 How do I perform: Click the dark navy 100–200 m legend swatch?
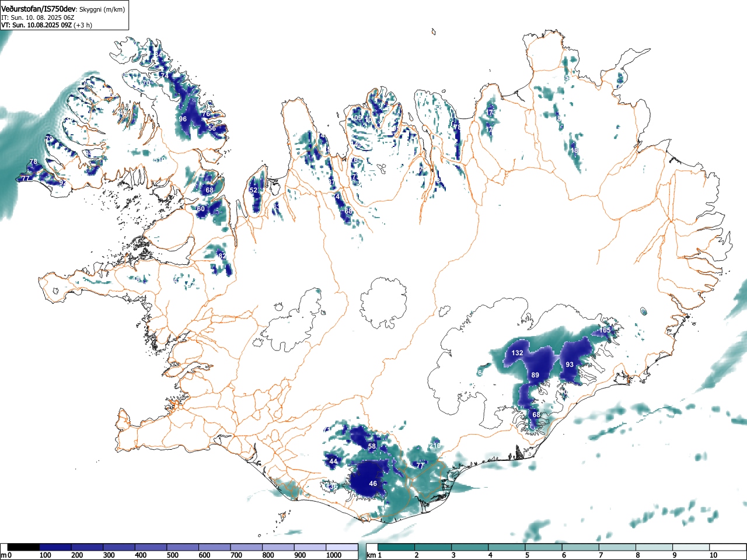pos(55,547)
